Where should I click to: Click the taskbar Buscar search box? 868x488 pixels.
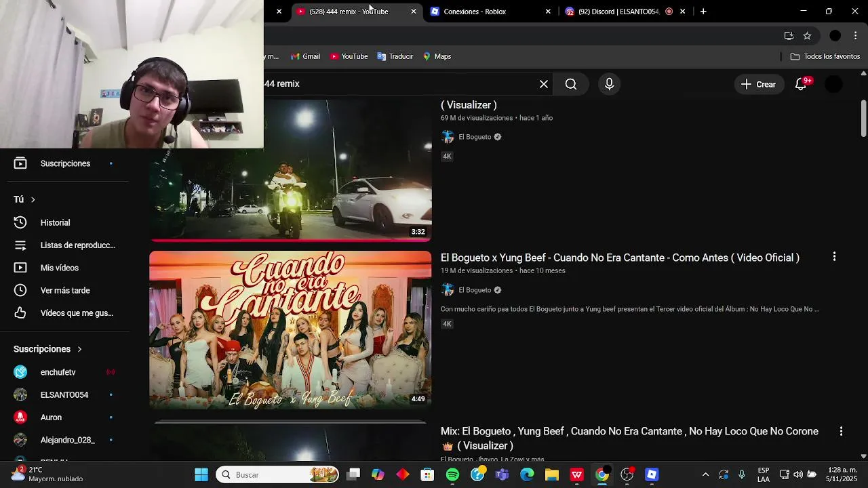(x=278, y=474)
